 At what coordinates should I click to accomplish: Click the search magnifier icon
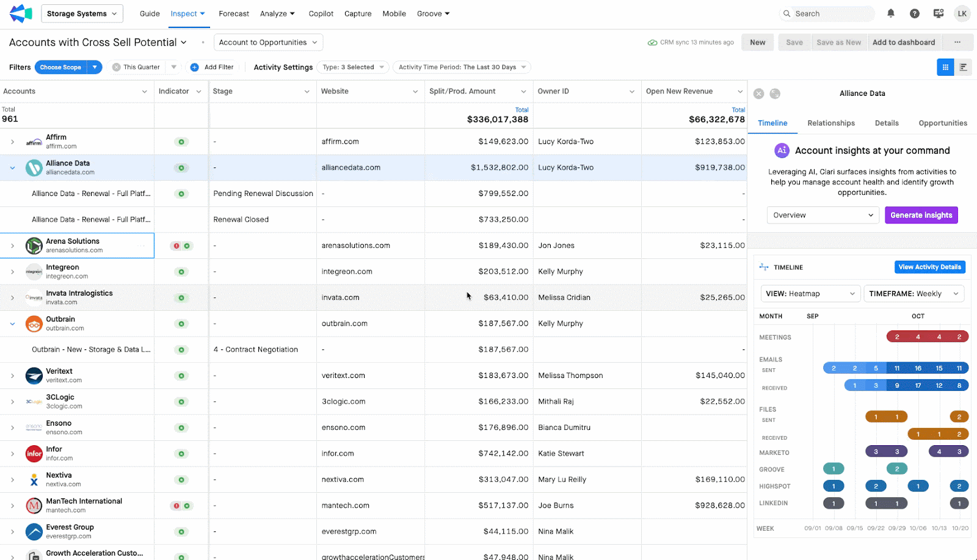tap(787, 13)
